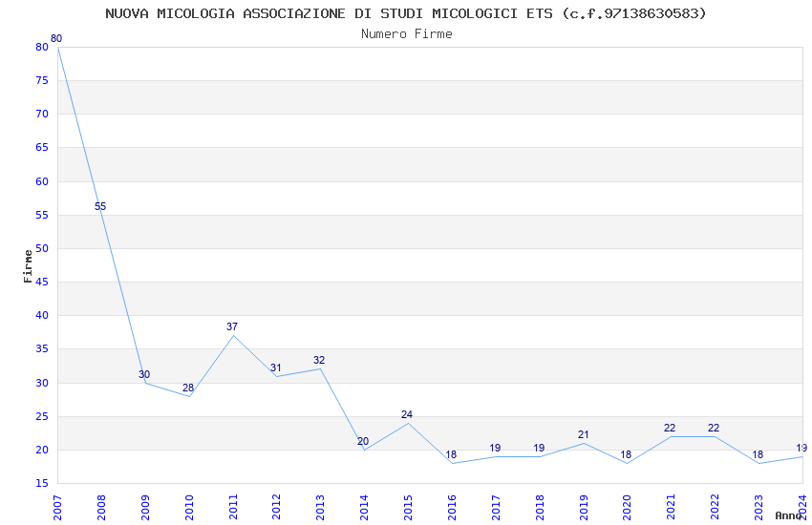Click the 50 tick on the y-axis
The width and height of the screenshot is (812, 525).
coord(42,248)
